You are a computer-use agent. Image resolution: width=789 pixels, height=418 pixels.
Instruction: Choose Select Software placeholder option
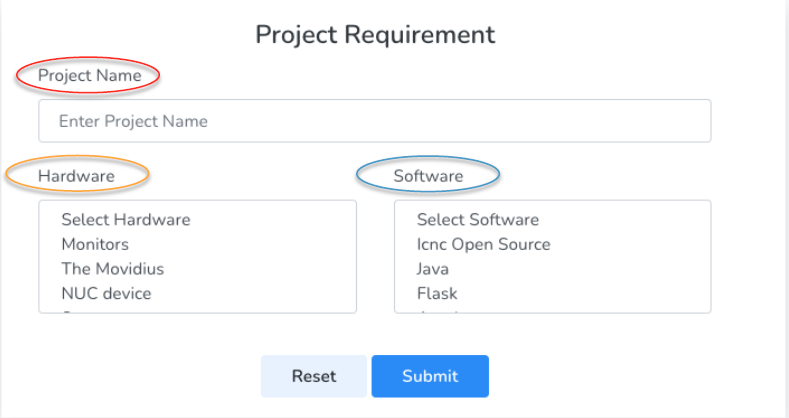click(477, 219)
